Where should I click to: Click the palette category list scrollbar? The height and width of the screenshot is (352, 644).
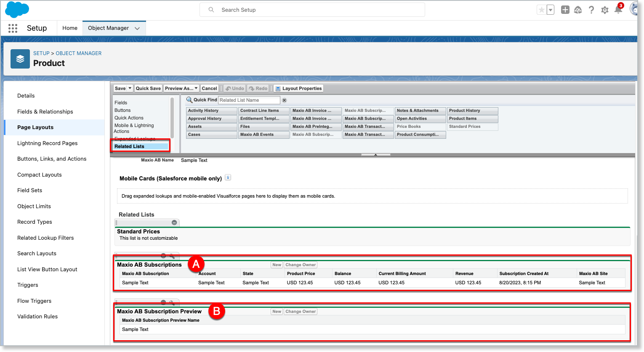172,118
